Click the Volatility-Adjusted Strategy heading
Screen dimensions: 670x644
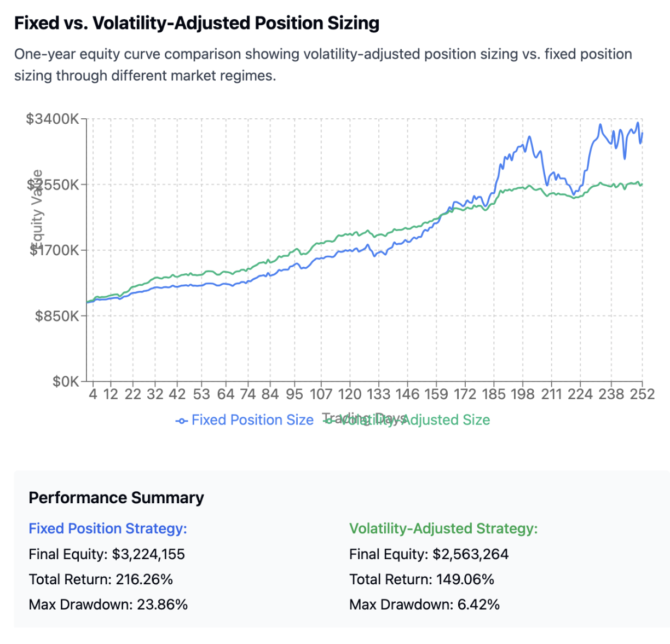[443, 528]
